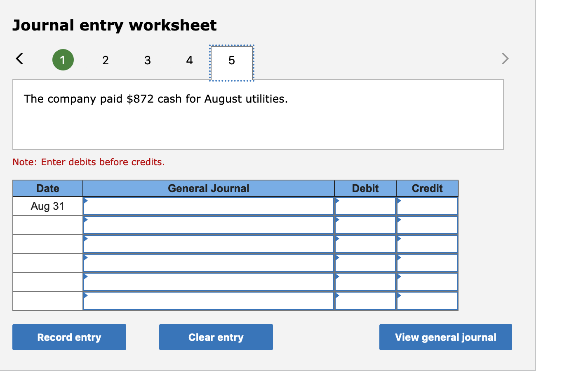Open the general journal via View general journal

[x=445, y=337]
